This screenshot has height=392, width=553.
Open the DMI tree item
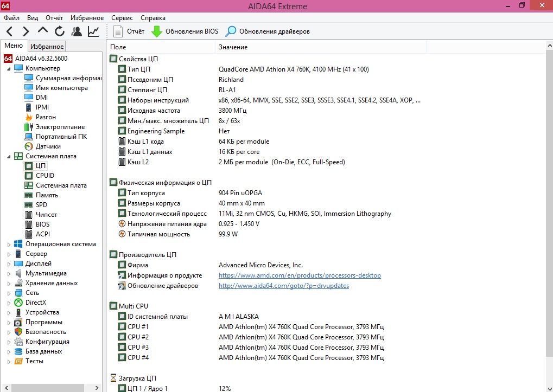click(42, 98)
